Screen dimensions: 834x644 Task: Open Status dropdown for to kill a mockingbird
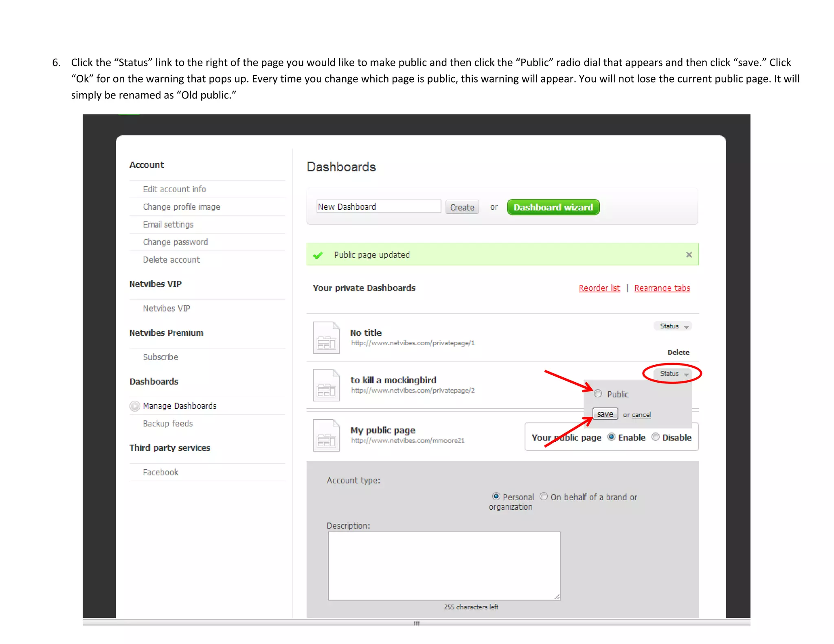tap(674, 373)
